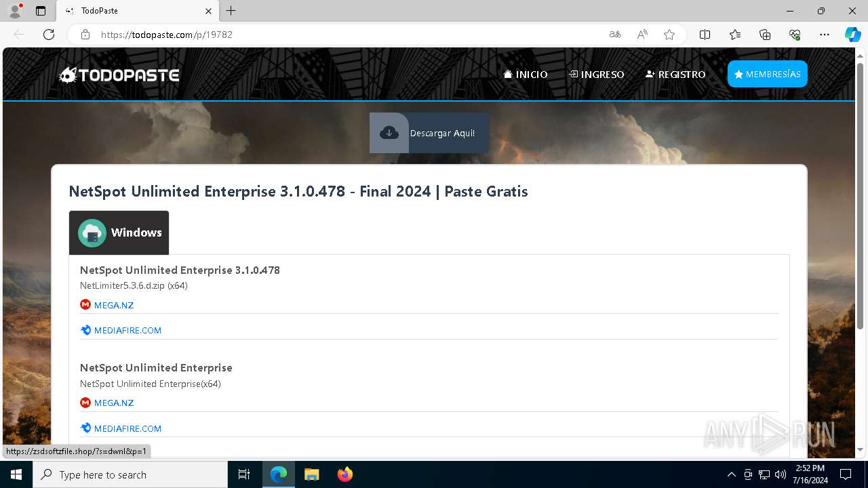868x488 pixels.
Task: Open the Favorites list
Action: click(x=735, y=35)
